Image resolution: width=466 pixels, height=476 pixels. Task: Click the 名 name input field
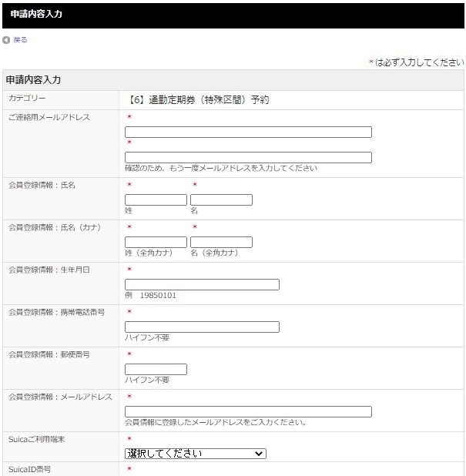tap(221, 199)
